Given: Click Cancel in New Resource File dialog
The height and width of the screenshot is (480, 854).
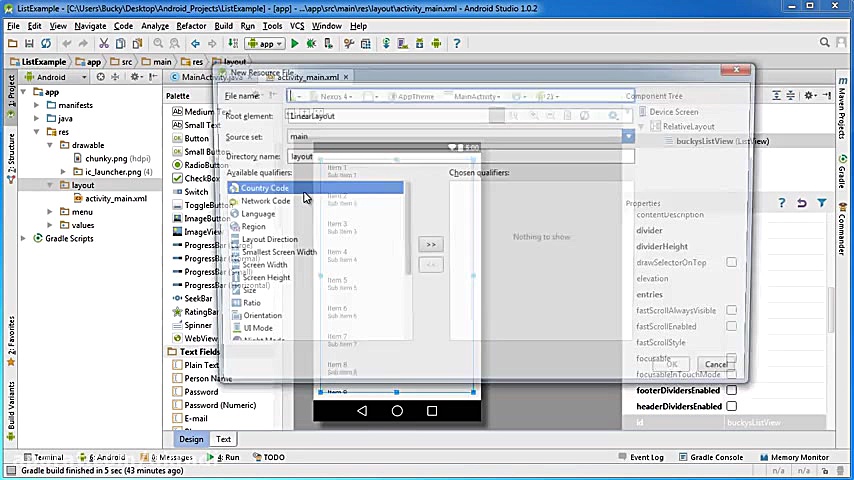Looking at the screenshot, I should pyautogui.click(x=716, y=364).
